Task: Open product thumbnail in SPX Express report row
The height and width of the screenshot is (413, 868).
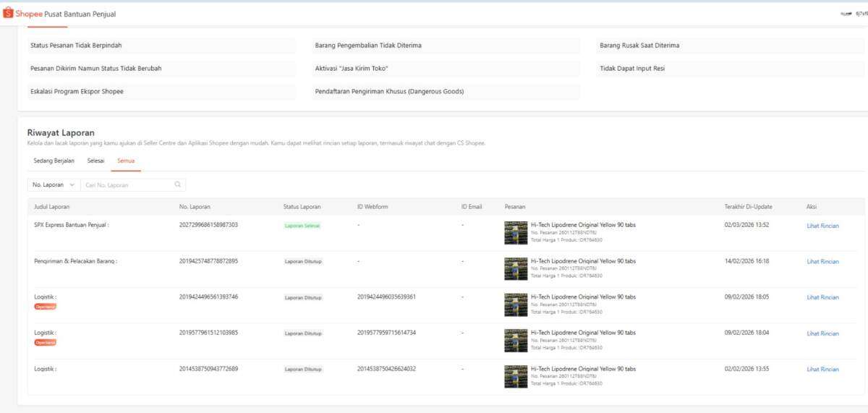Action: [x=516, y=232]
